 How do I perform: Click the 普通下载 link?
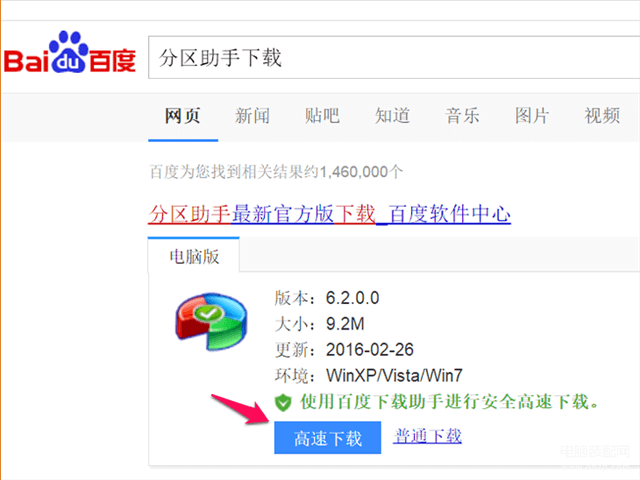427,436
